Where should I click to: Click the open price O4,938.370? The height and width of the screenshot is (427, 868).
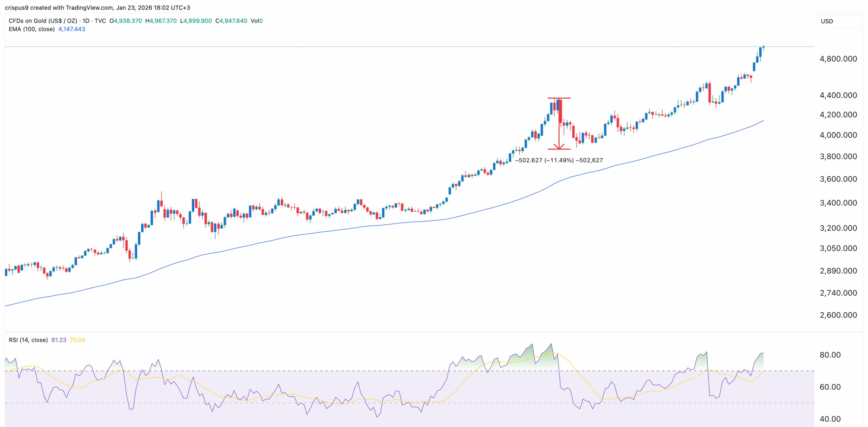click(x=125, y=21)
